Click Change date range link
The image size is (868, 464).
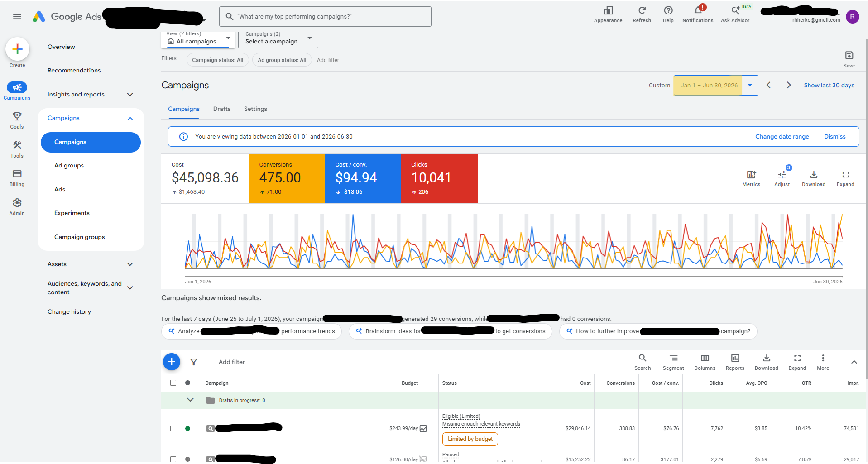pos(782,136)
